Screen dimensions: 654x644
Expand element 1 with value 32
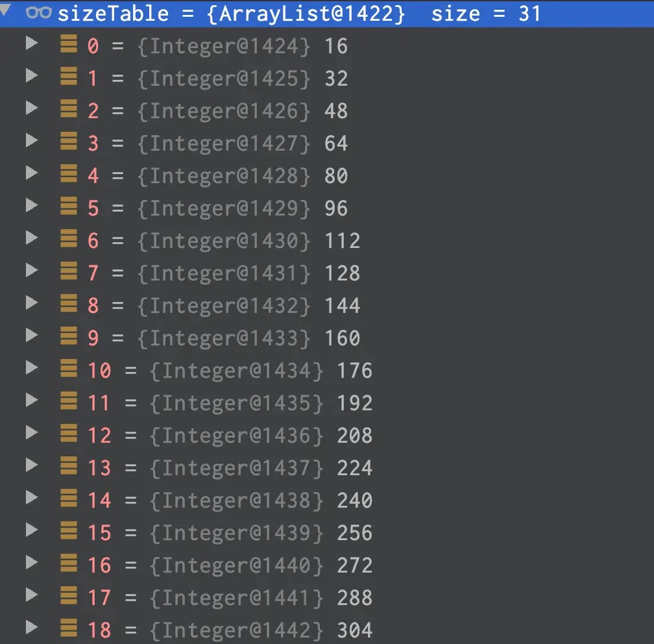(32, 75)
